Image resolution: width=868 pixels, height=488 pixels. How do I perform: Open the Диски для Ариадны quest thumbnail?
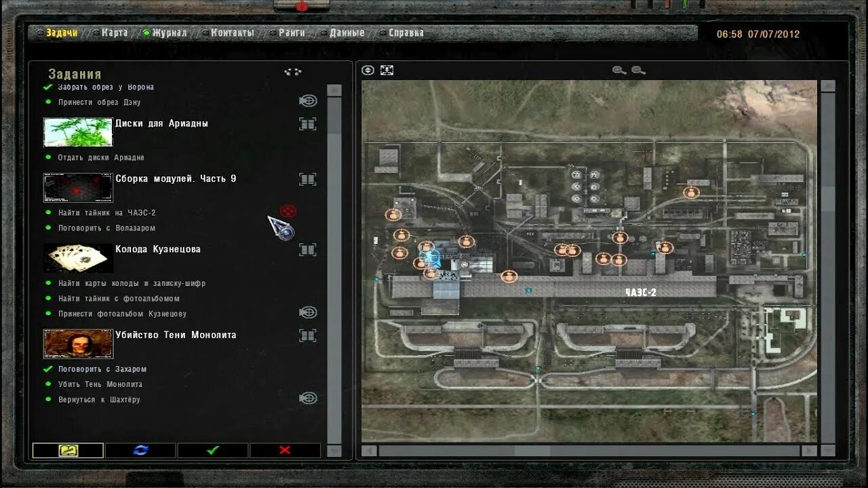(78, 132)
